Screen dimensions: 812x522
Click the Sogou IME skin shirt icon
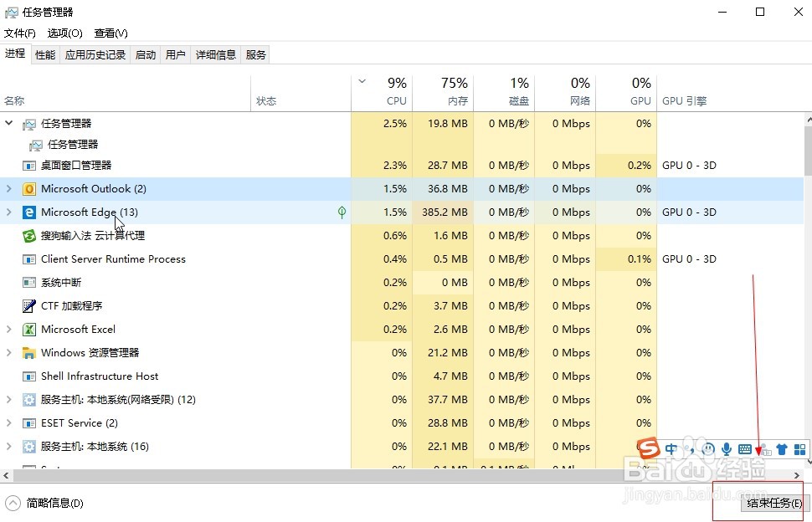pos(782,449)
